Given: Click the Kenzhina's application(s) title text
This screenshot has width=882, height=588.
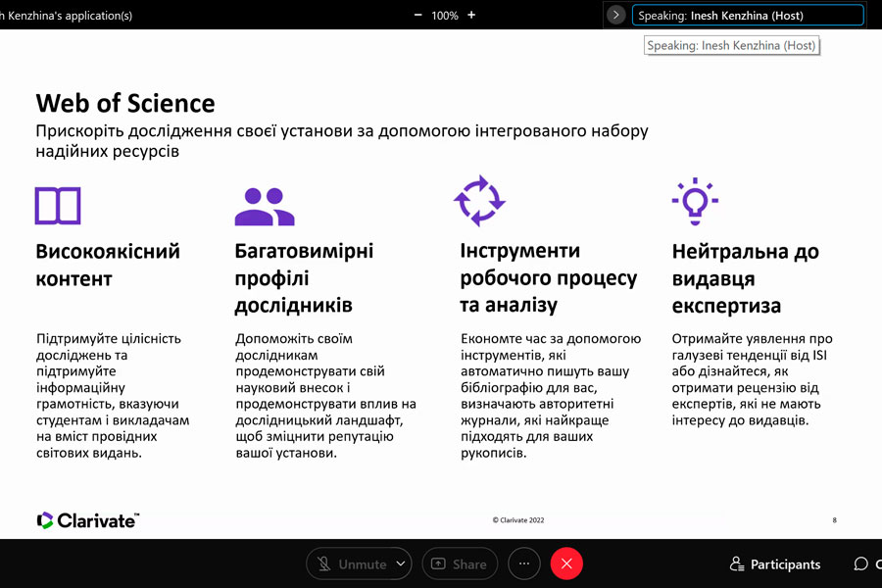Looking at the screenshot, I should point(67,16).
